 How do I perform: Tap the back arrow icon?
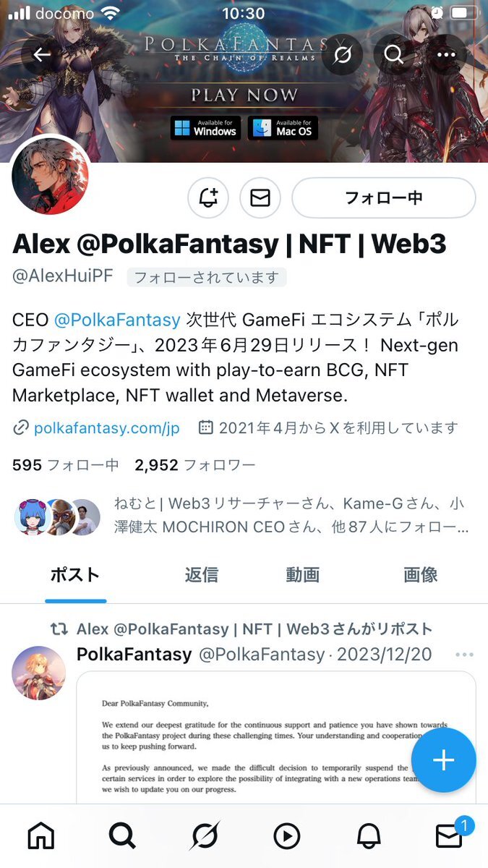[x=42, y=54]
